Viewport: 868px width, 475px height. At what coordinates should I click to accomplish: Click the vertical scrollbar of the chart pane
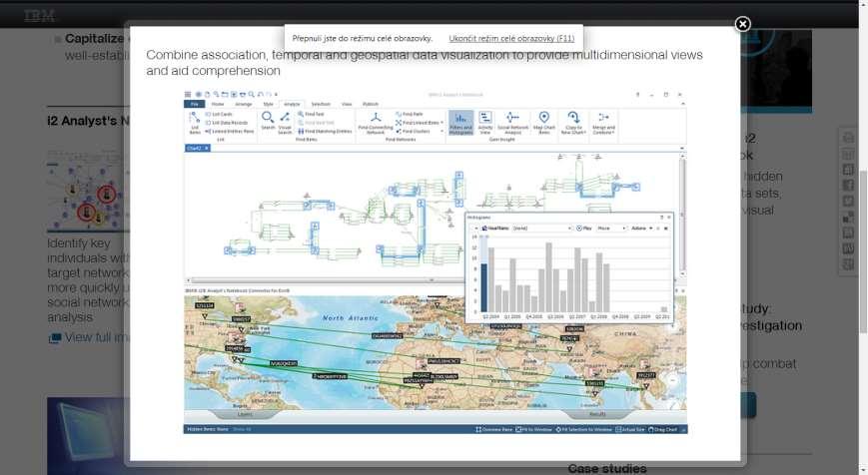pos(682,216)
